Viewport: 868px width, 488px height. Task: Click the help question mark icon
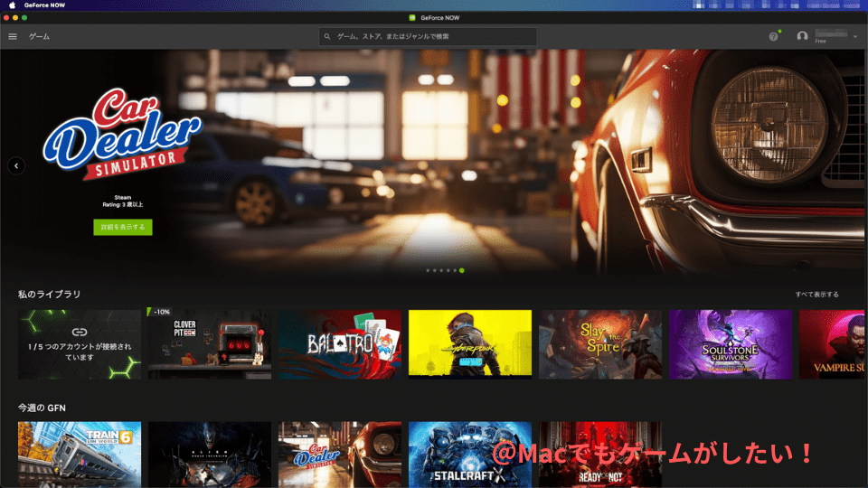coord(773,36)
